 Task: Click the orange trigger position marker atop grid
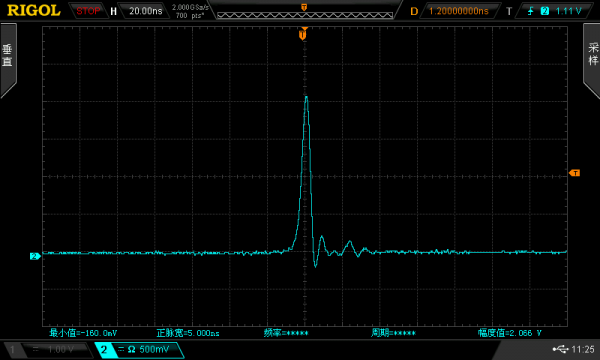[303, 35]
